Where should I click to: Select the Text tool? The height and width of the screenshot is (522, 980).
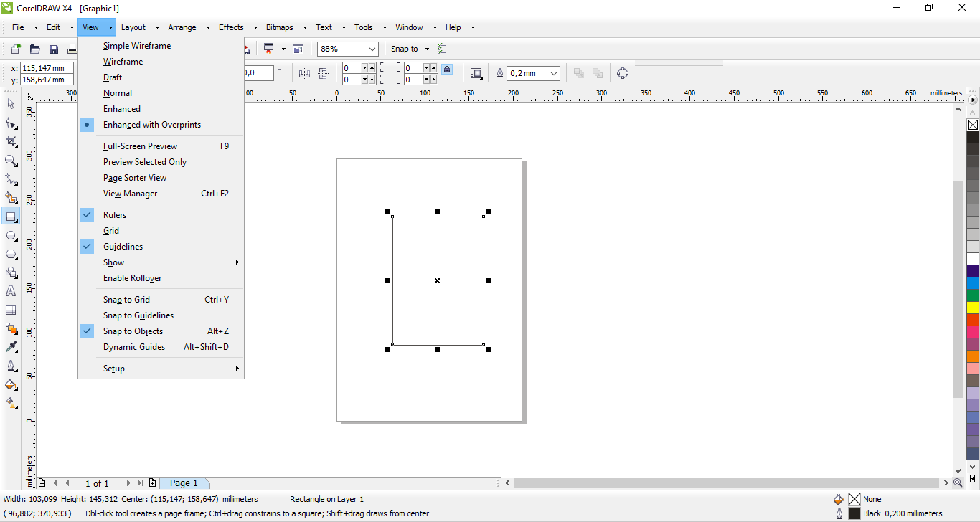pos(11,291)
